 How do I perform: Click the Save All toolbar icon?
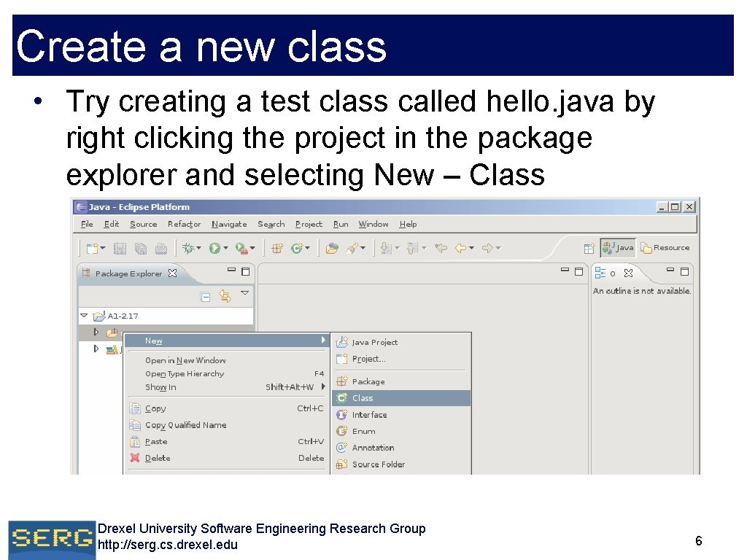[x=141, y=248]
